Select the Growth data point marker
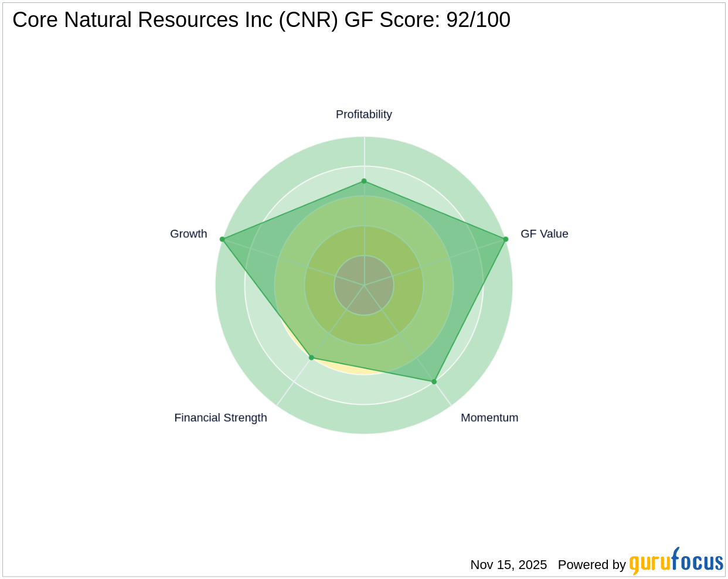The width and height of the screenshot is (728, 579). 222,239
